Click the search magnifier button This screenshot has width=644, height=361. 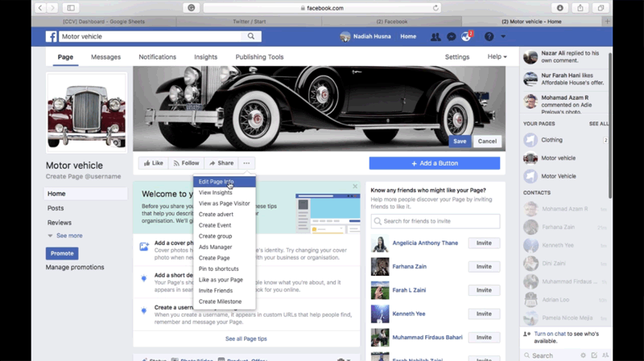tap(252, 36)
